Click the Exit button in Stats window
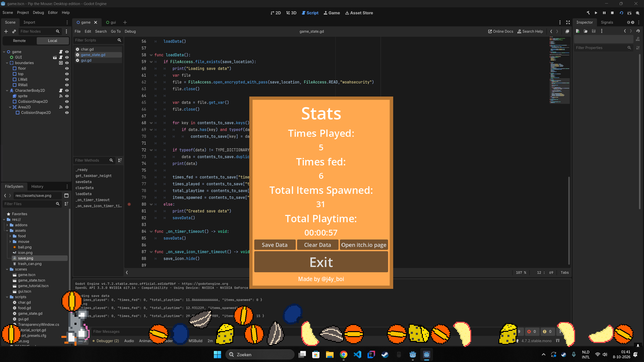This screenshot has height=362, width=644. 321,262
